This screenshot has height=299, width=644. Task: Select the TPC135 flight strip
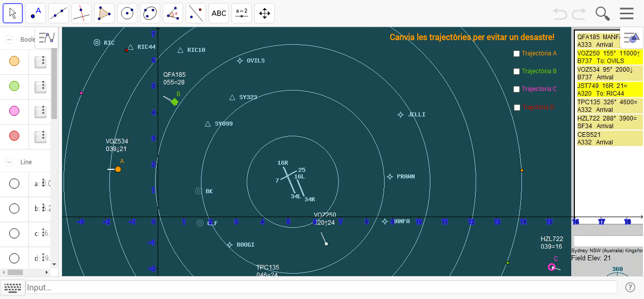coord(609,106)
